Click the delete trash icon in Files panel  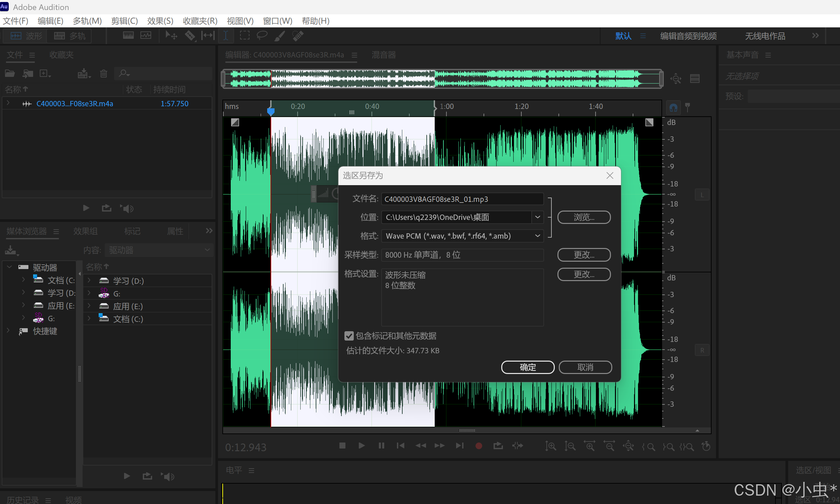coord(104,74)
